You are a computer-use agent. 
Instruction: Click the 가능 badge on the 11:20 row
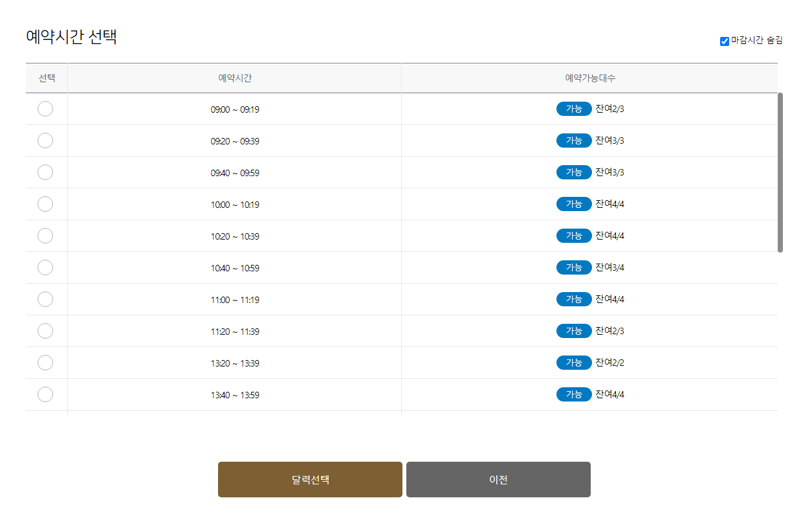coord(574,330)
